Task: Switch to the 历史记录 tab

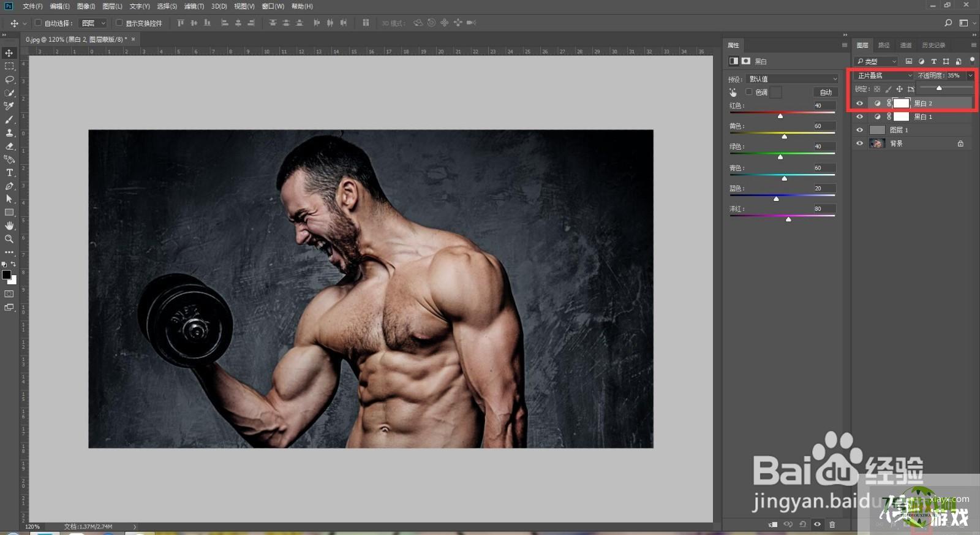Action: coord(933,45)
